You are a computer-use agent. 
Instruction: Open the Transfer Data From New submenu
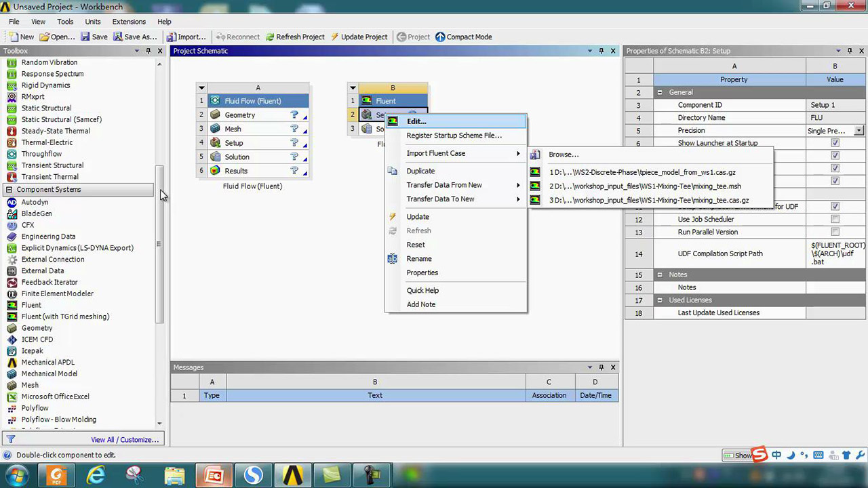coord(456,185)
